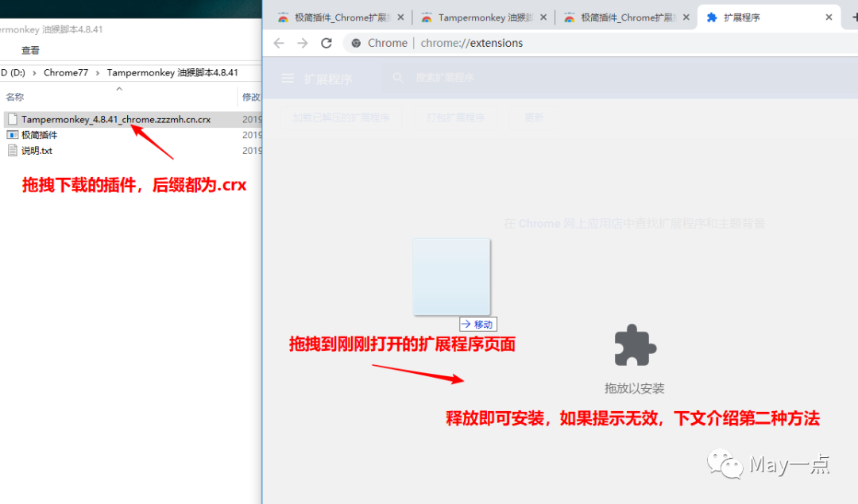Click the search magnifier icon on extensions page
Image resolution: width=858 pixels, height=504 pixels.
pos(398,78)
